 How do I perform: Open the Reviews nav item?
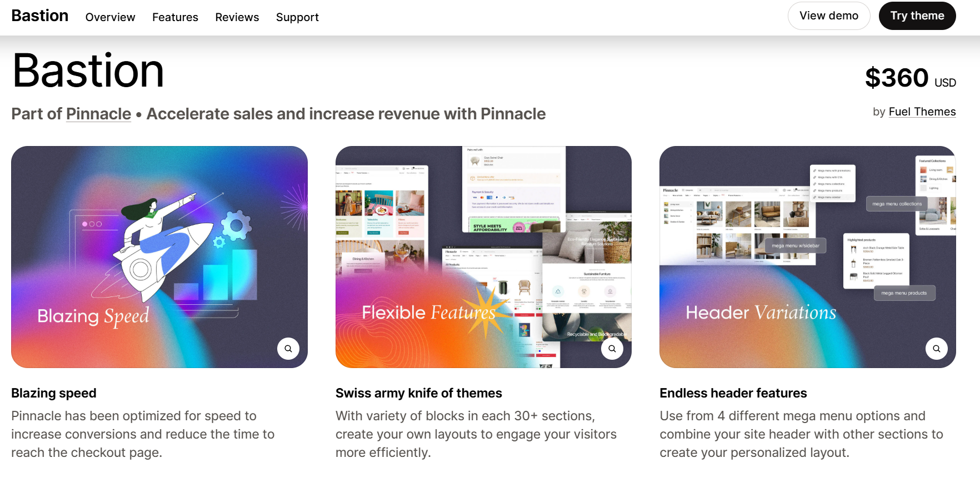[x=237, y=17]
